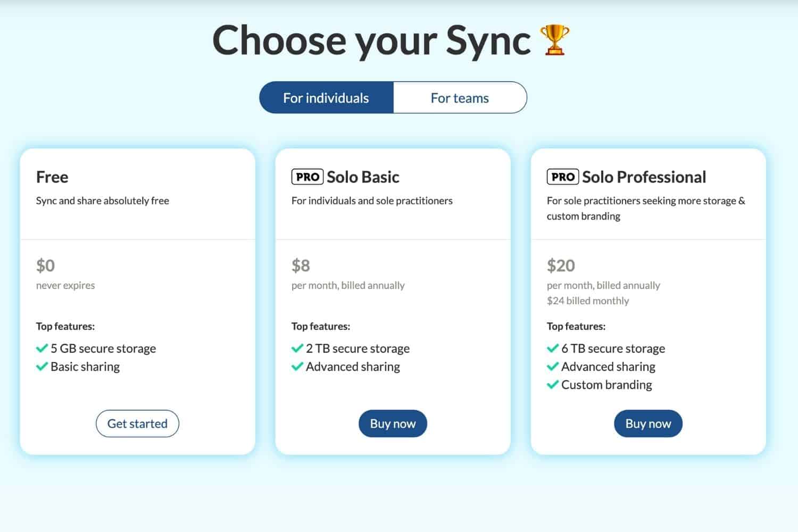Click the Free plan heading
This screenshot has height=532, width=798.
tap(52, 177)
